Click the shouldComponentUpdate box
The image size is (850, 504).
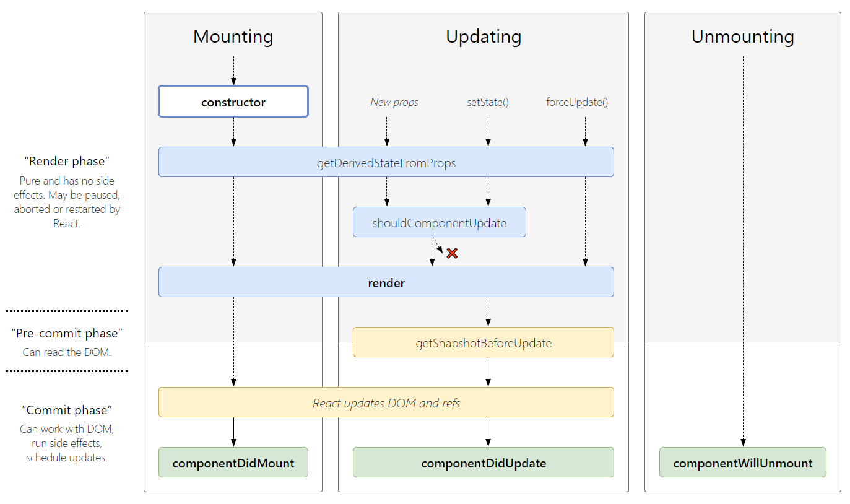439,222
